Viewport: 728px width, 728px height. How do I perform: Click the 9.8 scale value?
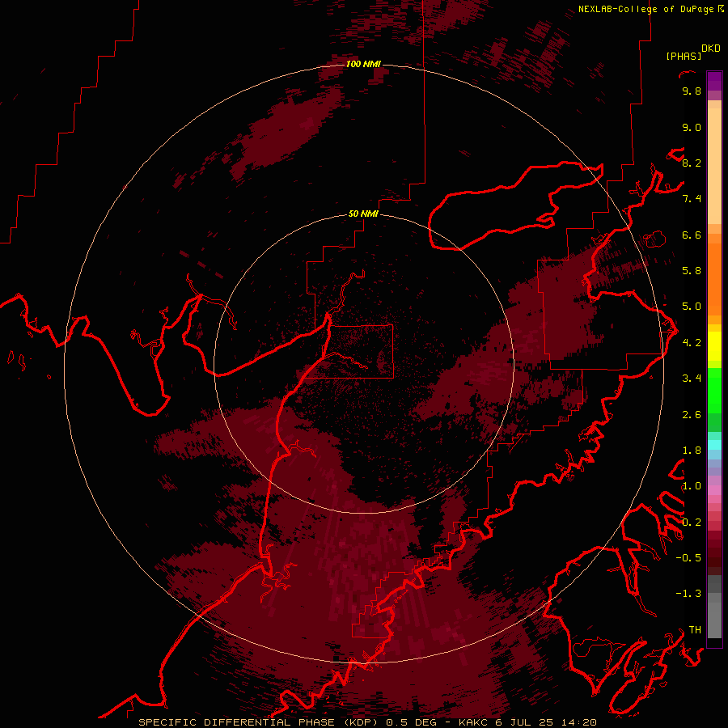692,91
